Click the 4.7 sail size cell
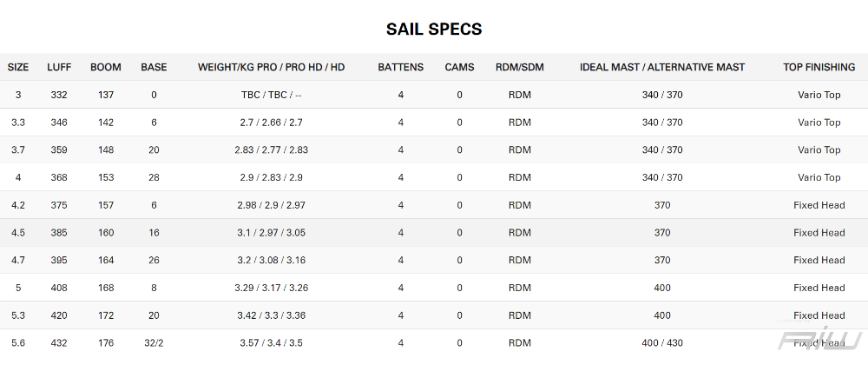Screen dimensions: 868x365 tap(18, 260)
